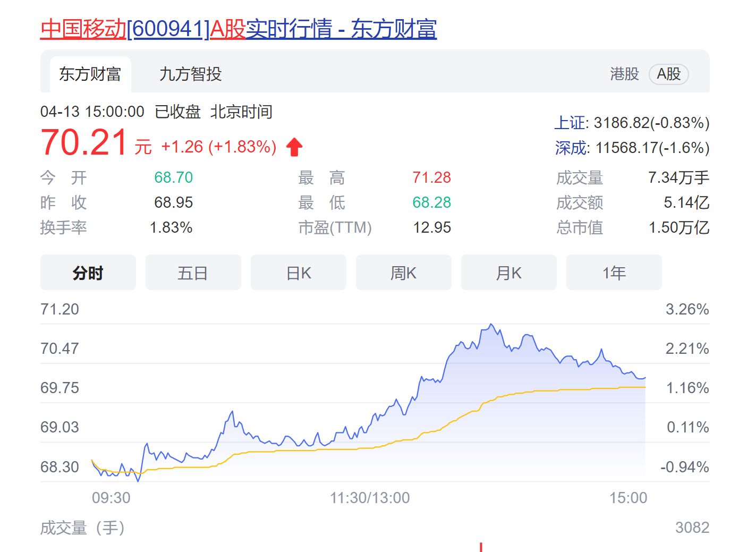Image resolution: width=756 pixels, height=552 pixels.
Task: Click the 市盈(TTM) value 12.95
Action: click(432, 227)
